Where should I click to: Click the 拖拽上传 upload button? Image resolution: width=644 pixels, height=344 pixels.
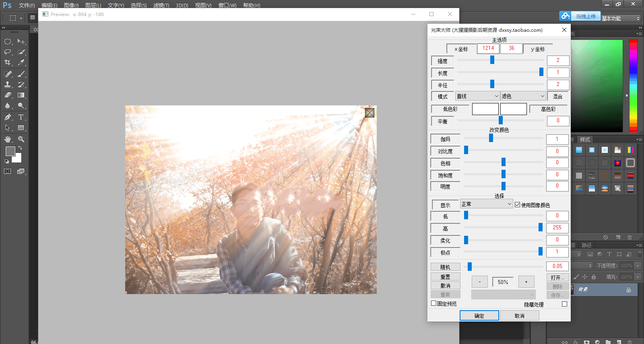click(586, 16)
